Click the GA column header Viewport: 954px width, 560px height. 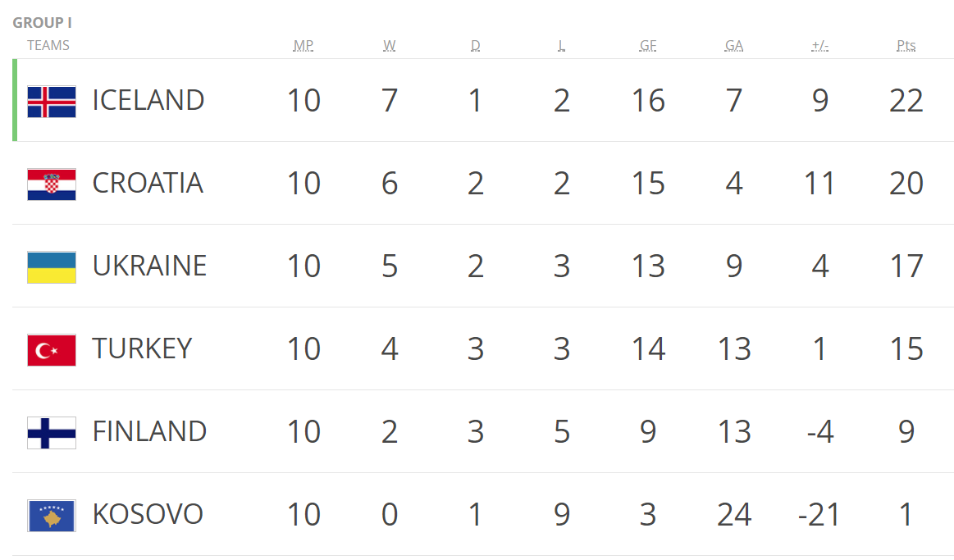734,46
